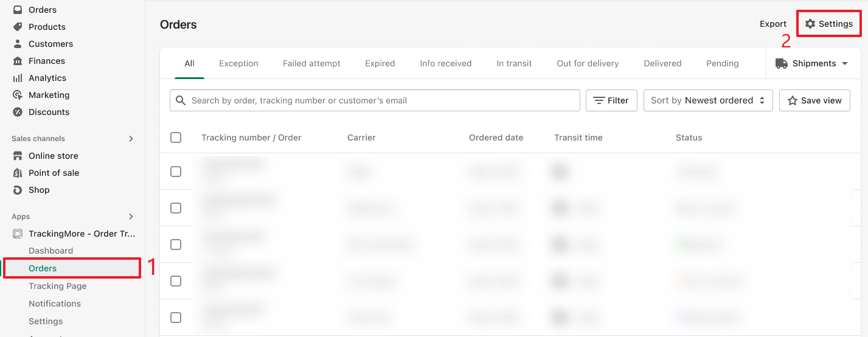This screenshot has height=337, width=868.
Task: Click the Save view button
Action: pyautogui.click(x=814, y=100)
